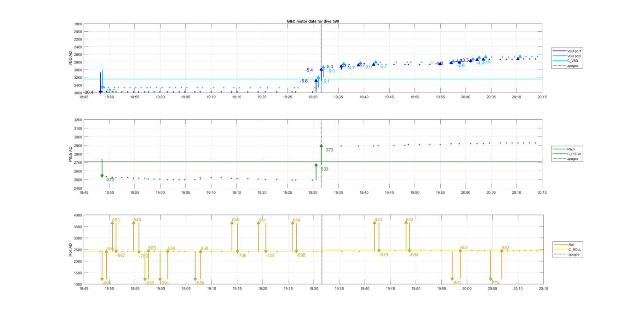
Task: Click the "-691" roll data label
Action: click(x=165, y=284)
